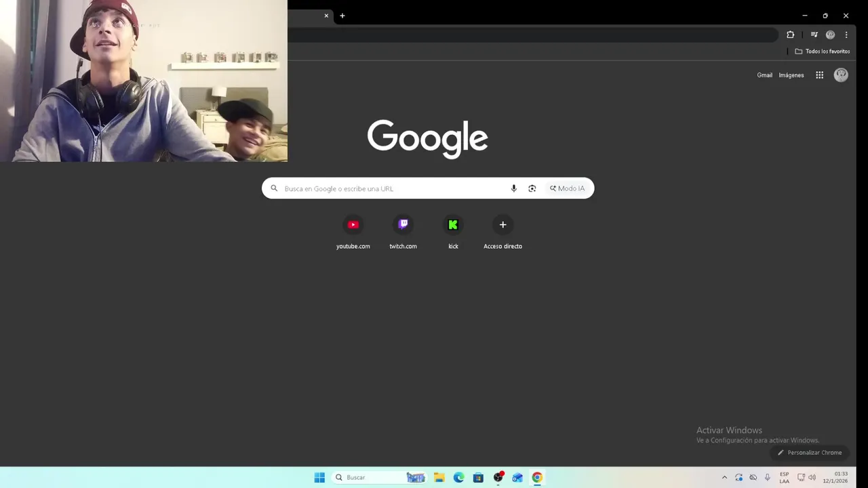868x488 pixels.
Task: Open the youtube.com shortcut
Action: [x=353, y=232]
